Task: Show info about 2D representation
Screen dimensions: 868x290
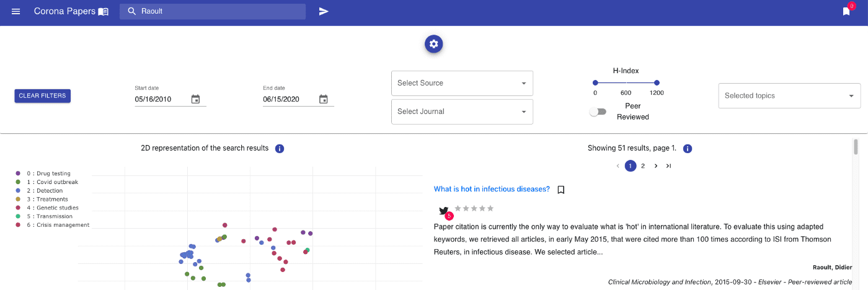Action: pyautogui.click(x=280, y=149)
